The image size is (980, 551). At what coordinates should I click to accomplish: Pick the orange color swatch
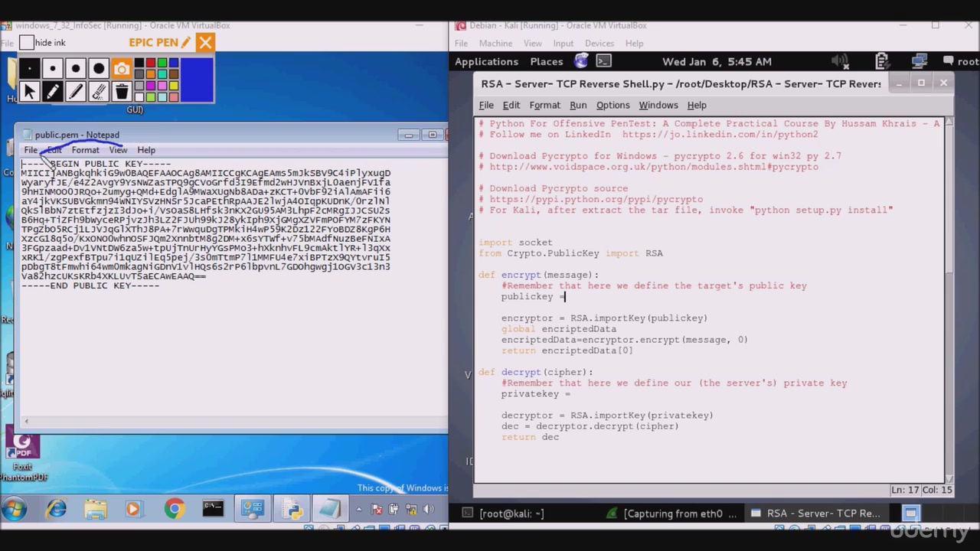click(x=150, y=74)
